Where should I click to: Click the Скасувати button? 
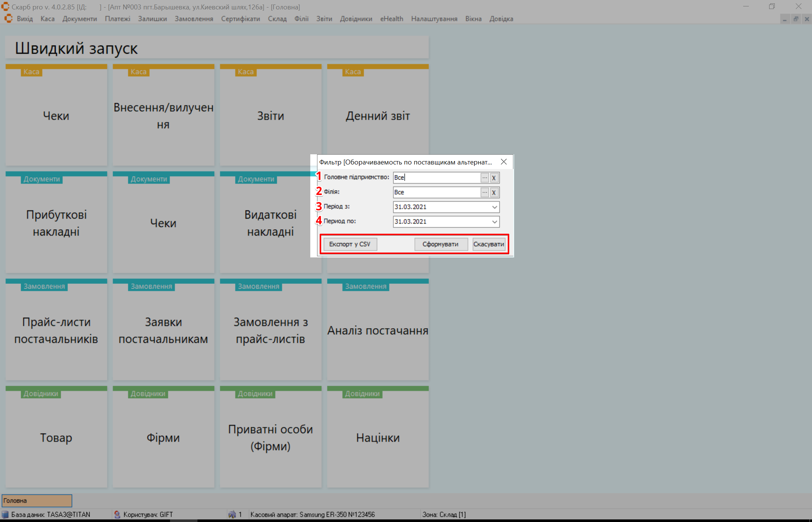pyautogui.click(x=489, y=244)
